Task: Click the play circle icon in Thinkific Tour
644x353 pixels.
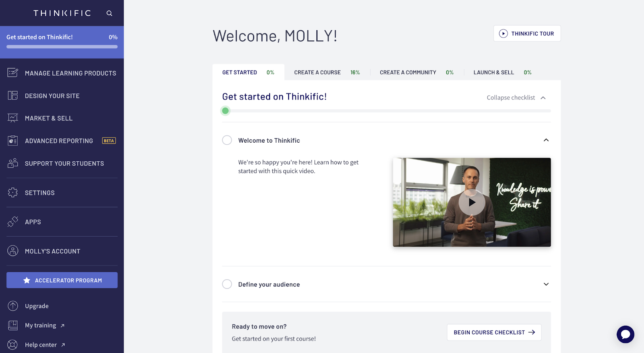Action: tap(504, 33)
